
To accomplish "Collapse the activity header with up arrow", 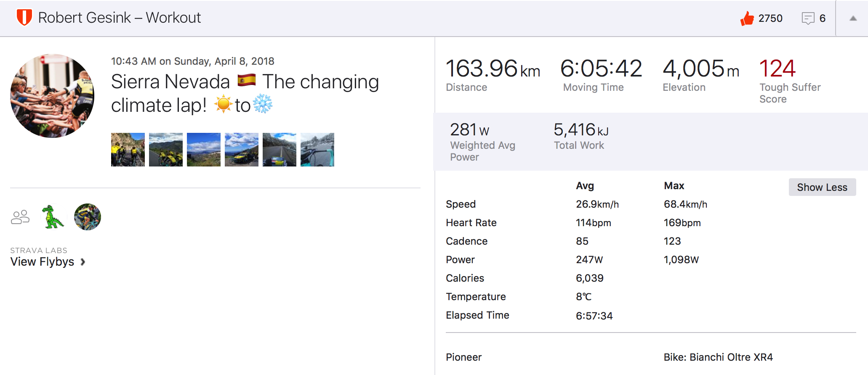I will tap(853, 18).
